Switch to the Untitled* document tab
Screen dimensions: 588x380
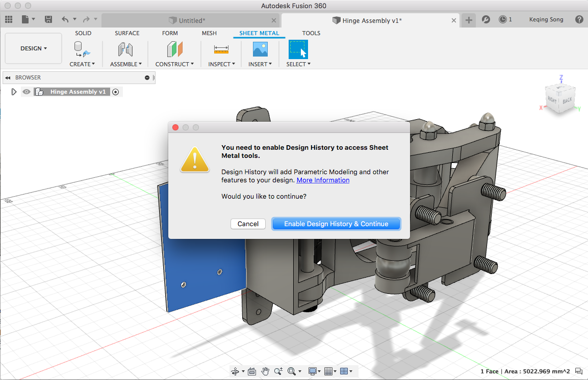click(x=192, y=20)
